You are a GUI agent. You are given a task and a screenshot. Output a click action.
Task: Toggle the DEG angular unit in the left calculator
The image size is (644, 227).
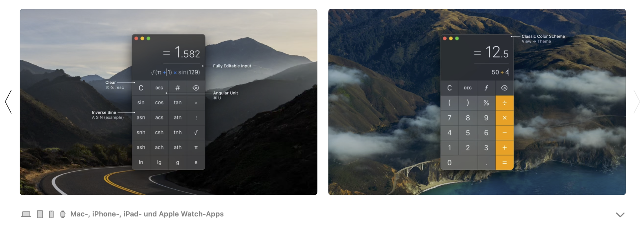point(159,88)
